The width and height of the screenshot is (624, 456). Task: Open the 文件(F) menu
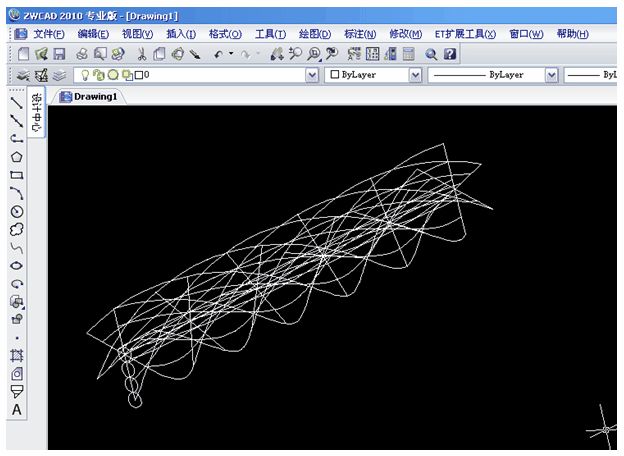[48, 34]
